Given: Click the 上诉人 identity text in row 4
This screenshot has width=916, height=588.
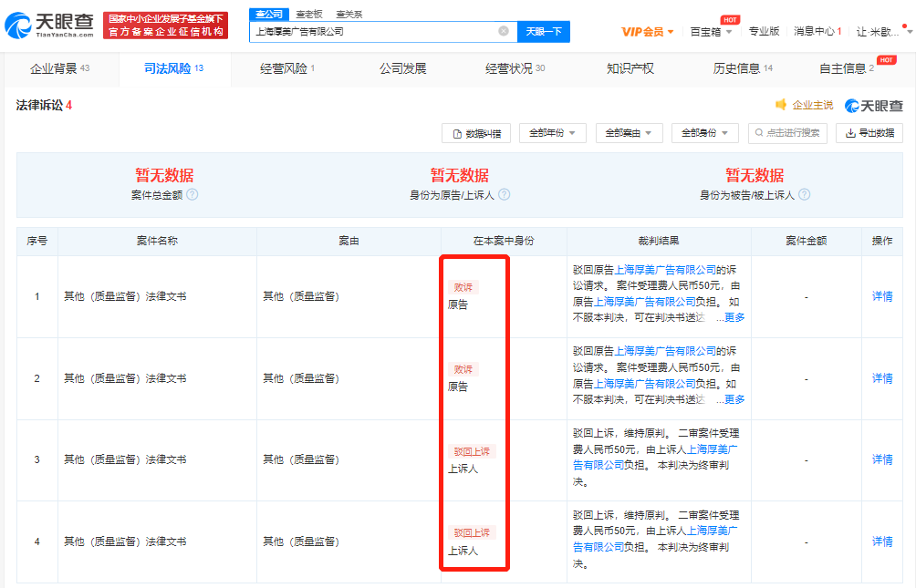Looking at the screenshot, I should coord(463,551).
